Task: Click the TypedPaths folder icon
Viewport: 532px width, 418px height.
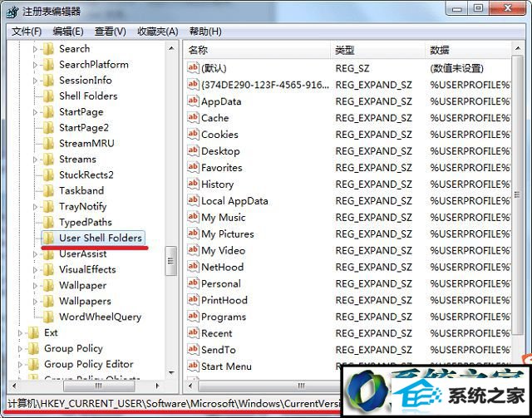Action: coord(48,223)
